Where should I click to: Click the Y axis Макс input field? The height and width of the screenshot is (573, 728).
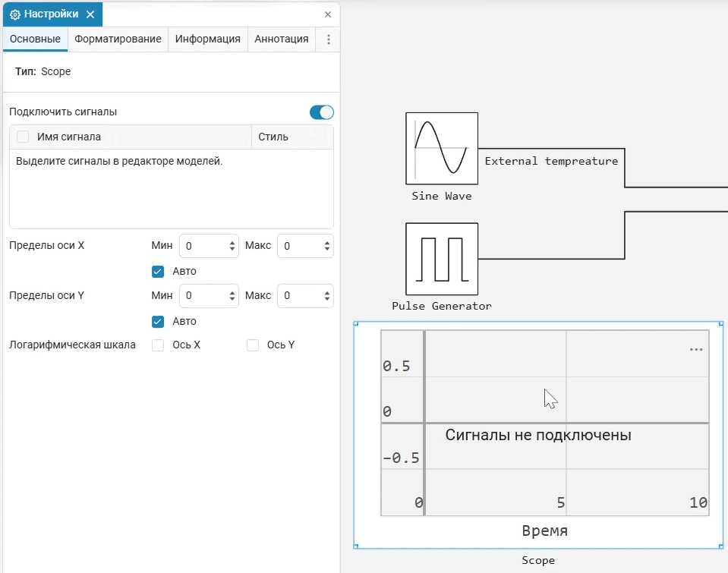(305, 296)
